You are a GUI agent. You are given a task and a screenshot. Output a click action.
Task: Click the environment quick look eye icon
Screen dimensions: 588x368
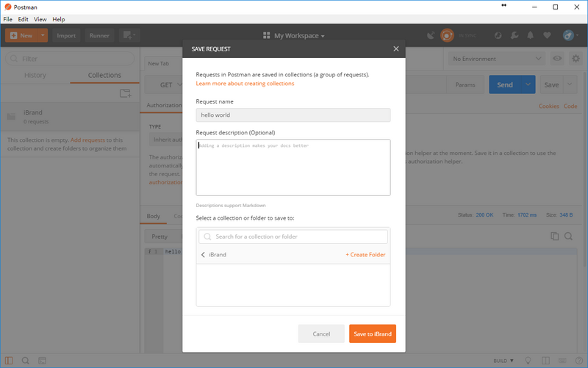(x=557, y=59)
